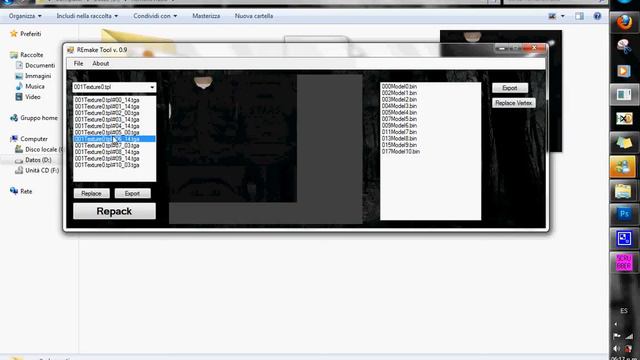Select 001Texture0.tpl#10_03.tga in list
Viewport: 640px width, 360px height.
point(107,165)
